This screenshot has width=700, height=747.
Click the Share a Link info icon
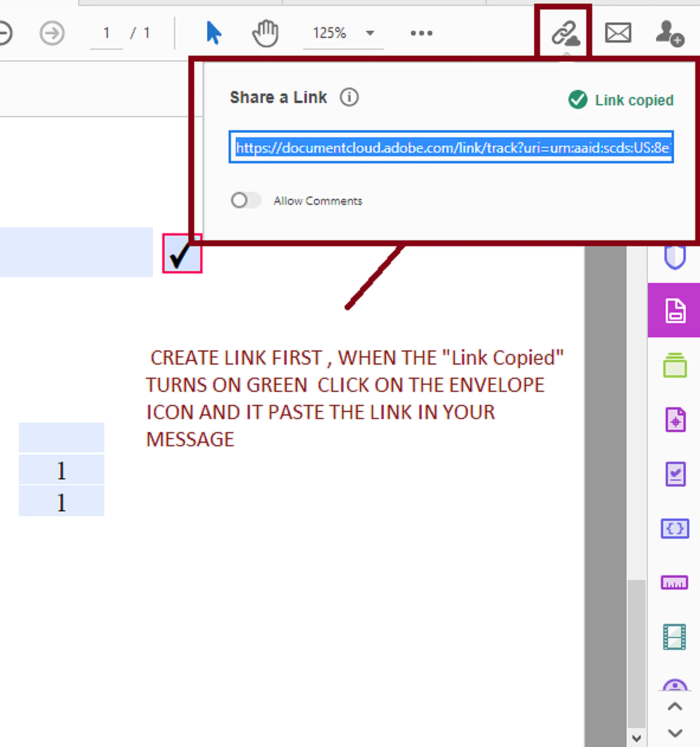pyautogui.click(x=349, y=98)
